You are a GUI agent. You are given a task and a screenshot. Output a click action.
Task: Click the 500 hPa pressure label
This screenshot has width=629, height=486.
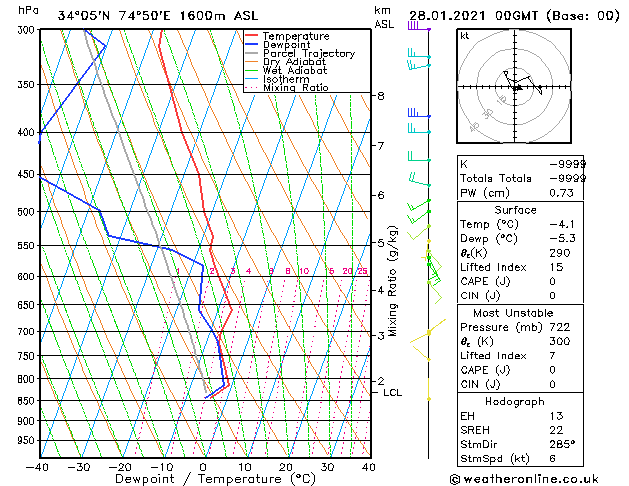pyautogui.click(x=28, y=212)
